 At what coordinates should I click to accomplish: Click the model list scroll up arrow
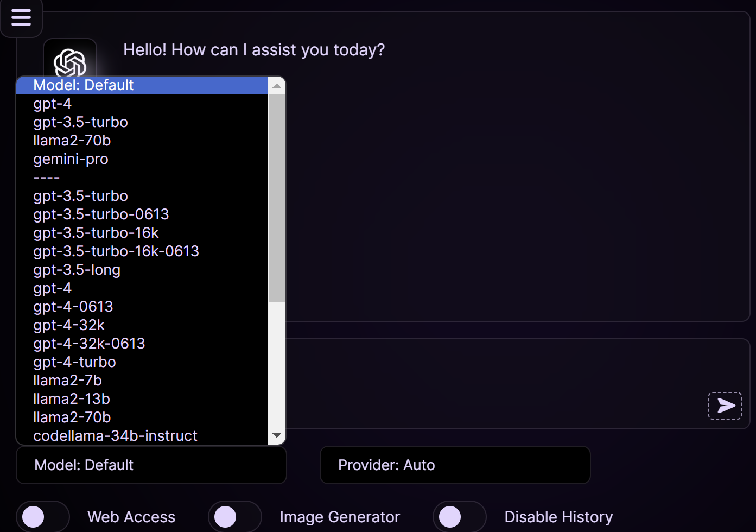(277, 86)
